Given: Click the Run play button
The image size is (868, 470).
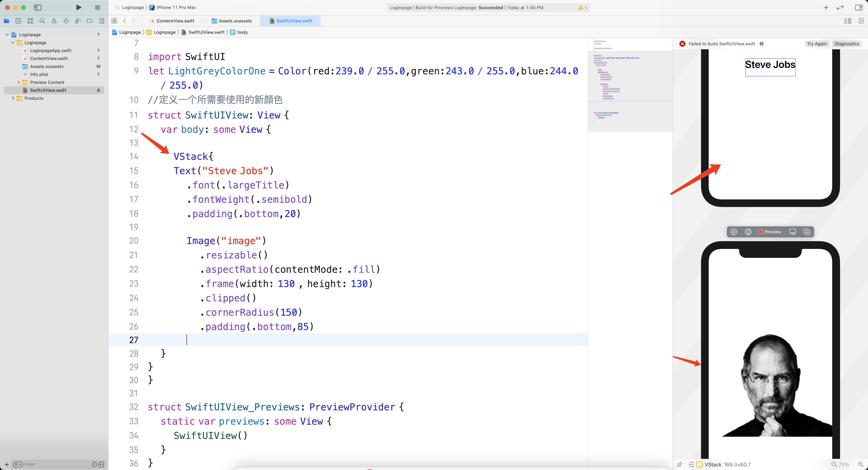Looking at the screenshot, I should click(x=79, y=7).
